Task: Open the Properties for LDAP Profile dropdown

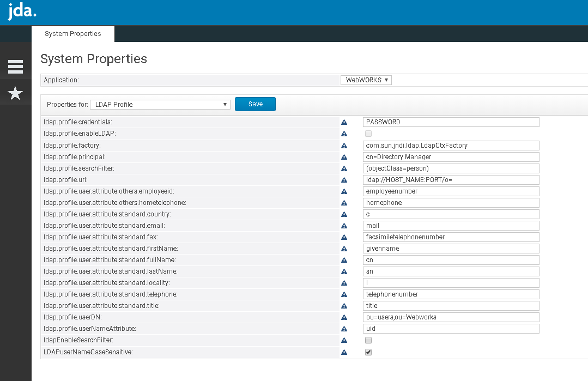Action: [x=160, y=105]
